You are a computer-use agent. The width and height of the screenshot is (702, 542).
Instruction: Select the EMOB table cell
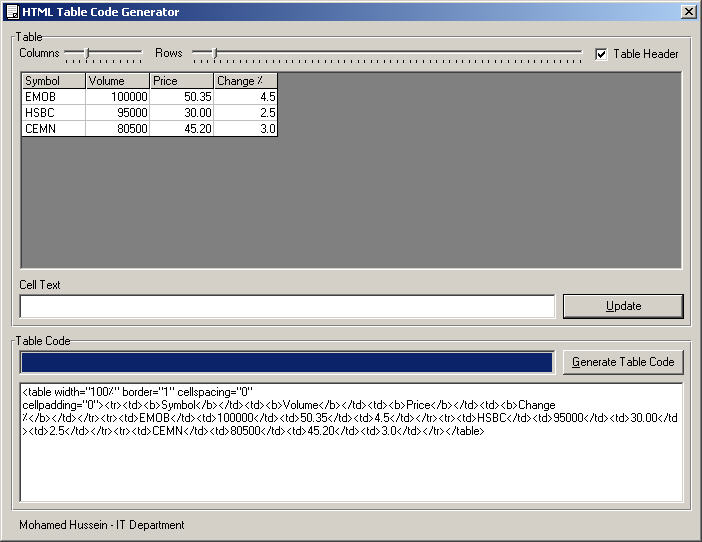point(53,97)
